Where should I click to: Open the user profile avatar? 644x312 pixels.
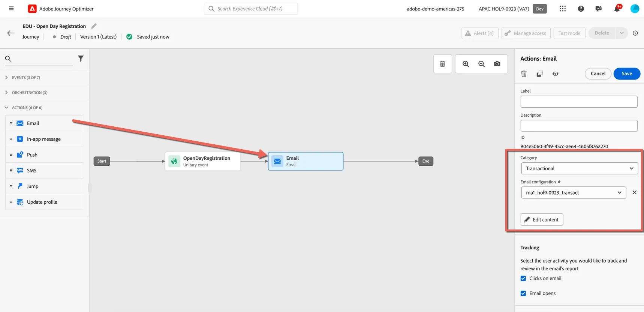click(x=635, y=9)
